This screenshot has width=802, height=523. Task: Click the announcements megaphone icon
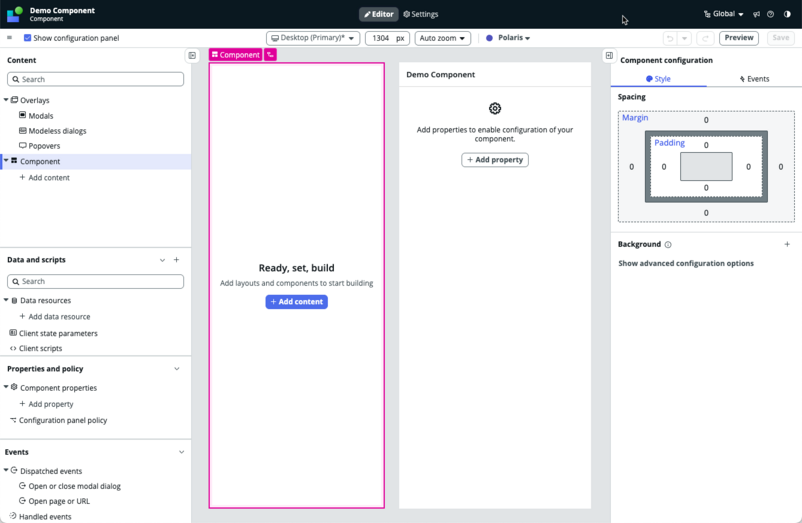pos(756,14)
